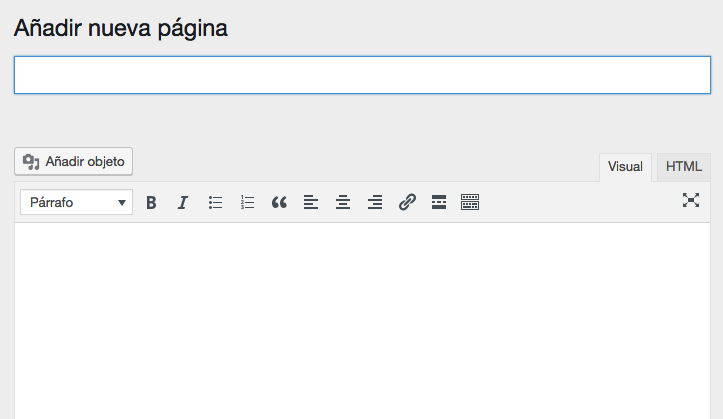Screen dimensions: 723x419
Task: Apply blockquote formatting
Action: 279,202
